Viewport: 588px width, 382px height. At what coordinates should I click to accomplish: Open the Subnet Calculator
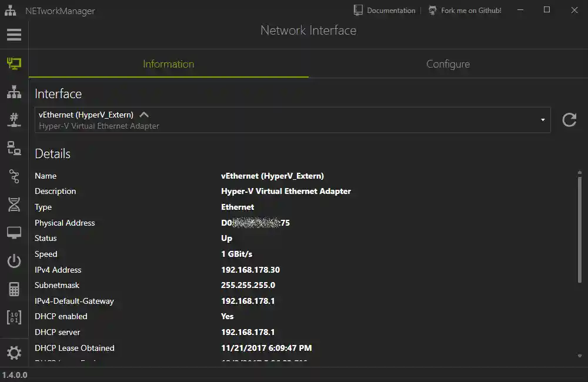pyautogui.click(x=14, y=289)
